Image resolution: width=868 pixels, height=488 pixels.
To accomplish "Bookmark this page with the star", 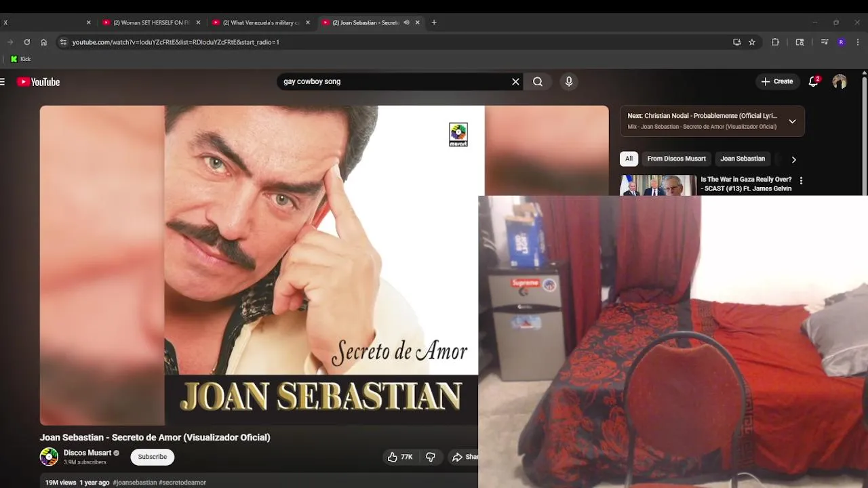I will coord(752,42).
